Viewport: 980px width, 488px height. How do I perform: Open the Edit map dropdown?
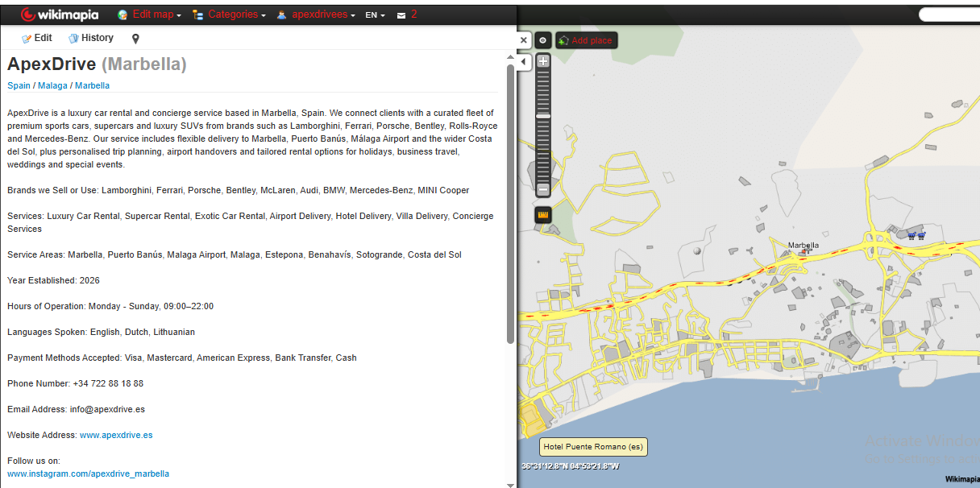[x=156, y=14]
